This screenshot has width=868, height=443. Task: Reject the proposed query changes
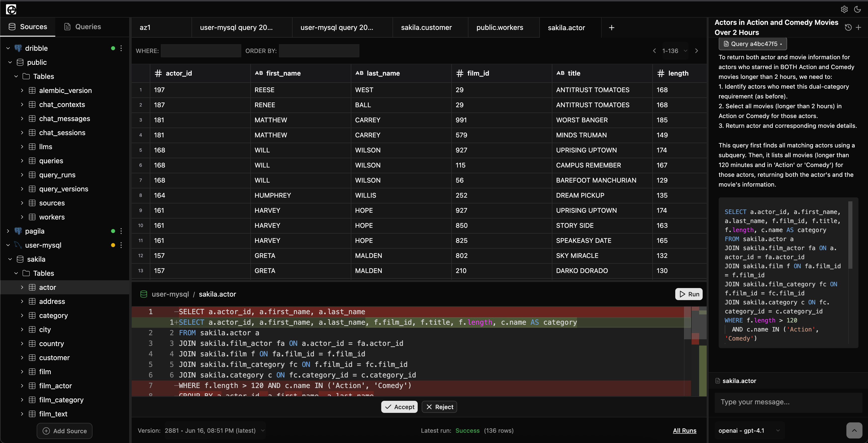tap(439, 407)
